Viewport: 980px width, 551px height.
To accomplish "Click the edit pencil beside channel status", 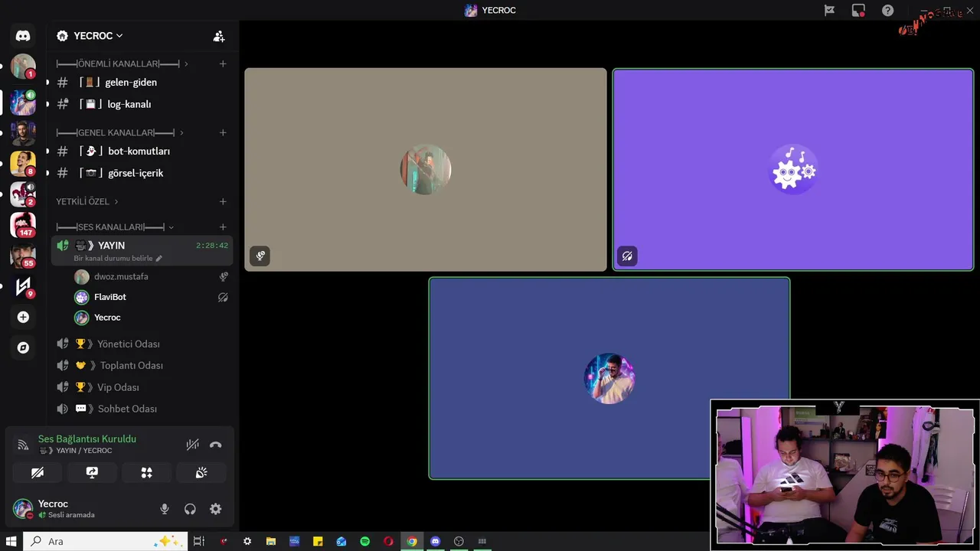I will [159, 259].
